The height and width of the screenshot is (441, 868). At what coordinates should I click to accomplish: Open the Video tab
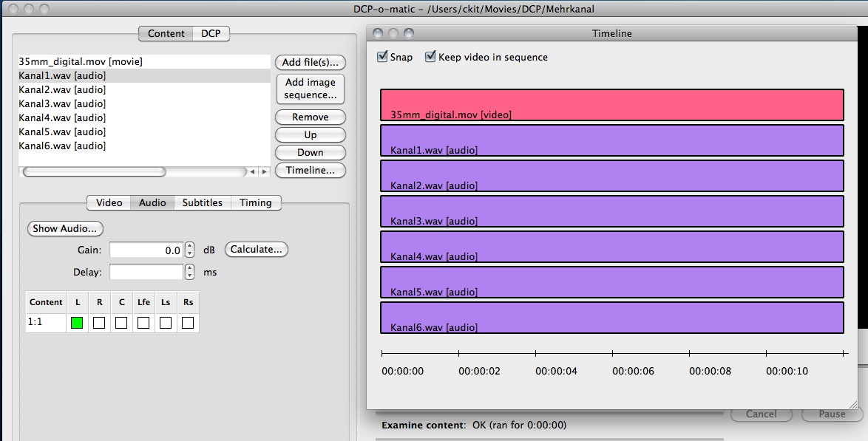109,202
